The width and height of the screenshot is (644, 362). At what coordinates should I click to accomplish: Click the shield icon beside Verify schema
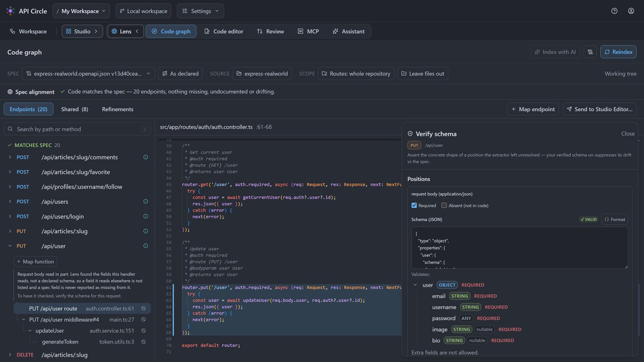(410, 134)
